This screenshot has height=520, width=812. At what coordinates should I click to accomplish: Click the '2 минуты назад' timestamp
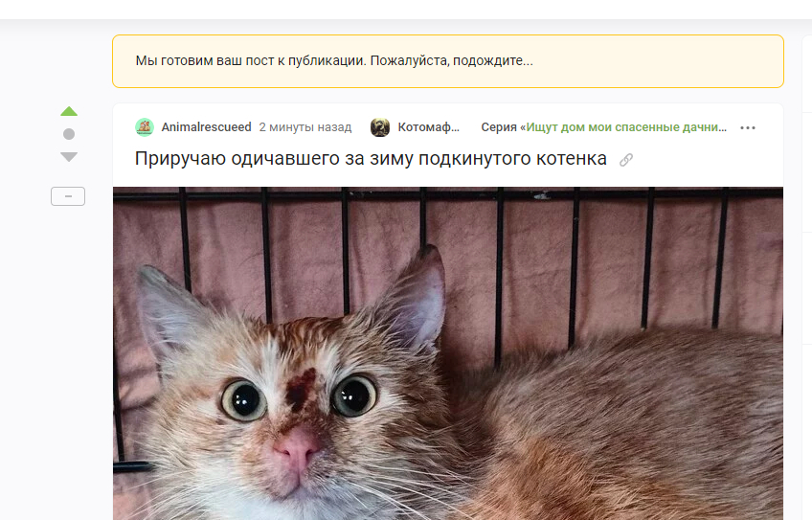click(x=305, y=127)
